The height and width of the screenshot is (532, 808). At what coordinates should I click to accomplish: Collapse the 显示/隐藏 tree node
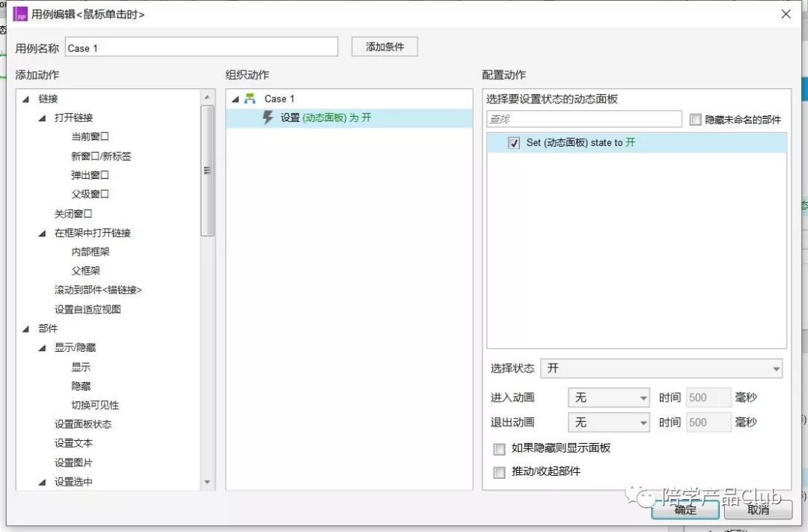[42, 348]
